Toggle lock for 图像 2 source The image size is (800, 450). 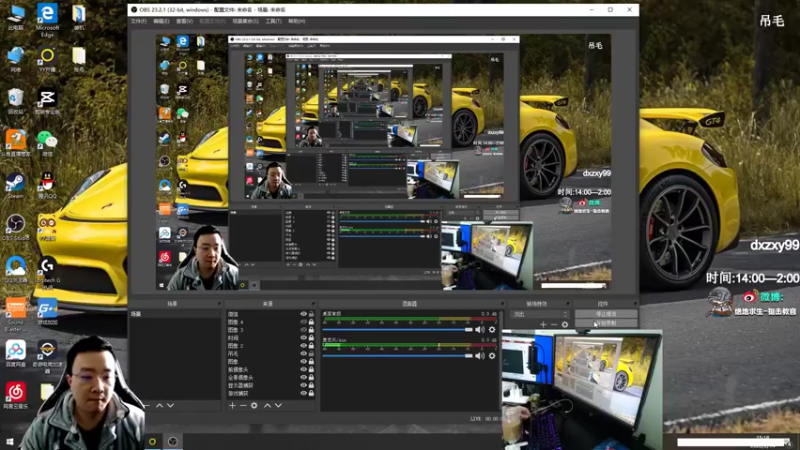click(x=311, y=346)
